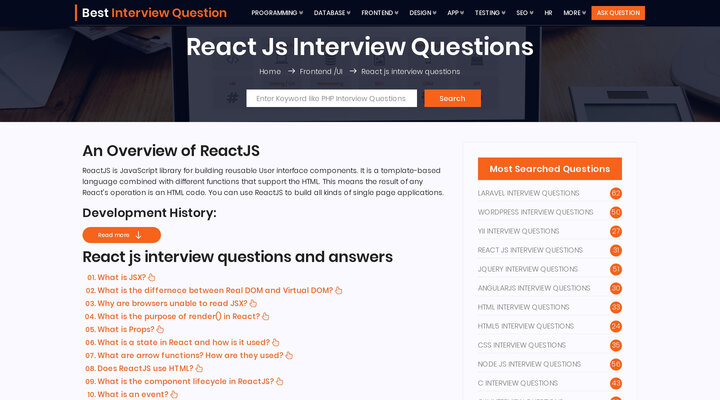This screenshot has width=720, height=400.
Task: Click the keyword search input field
Action: tap(332, 98)
